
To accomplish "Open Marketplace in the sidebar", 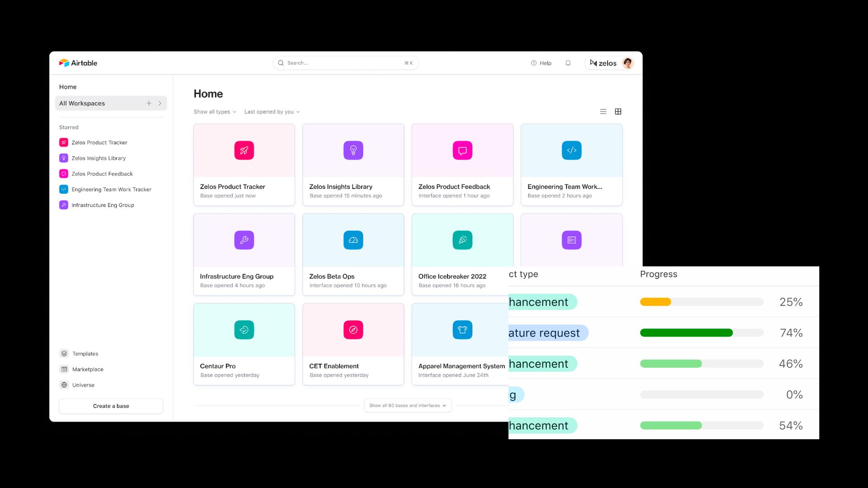I will tap(88, 370).
